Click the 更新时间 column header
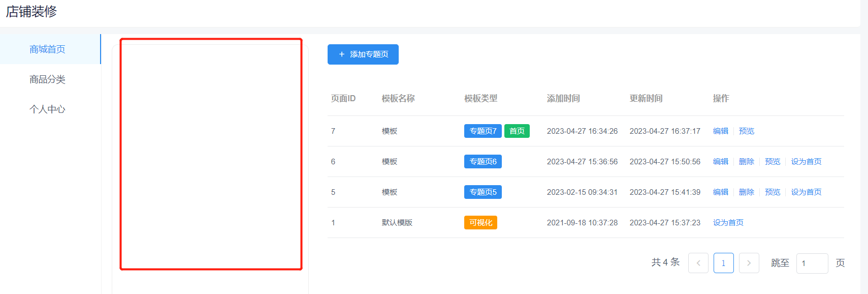The width and height of the screenshot is (868, 294). click(646, 99)
